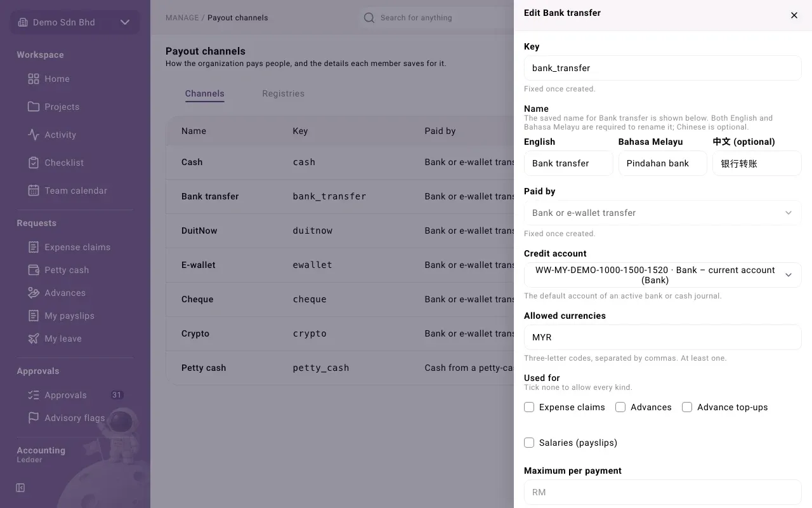
Task: Focus the Search for anything box
Action: 438,18
